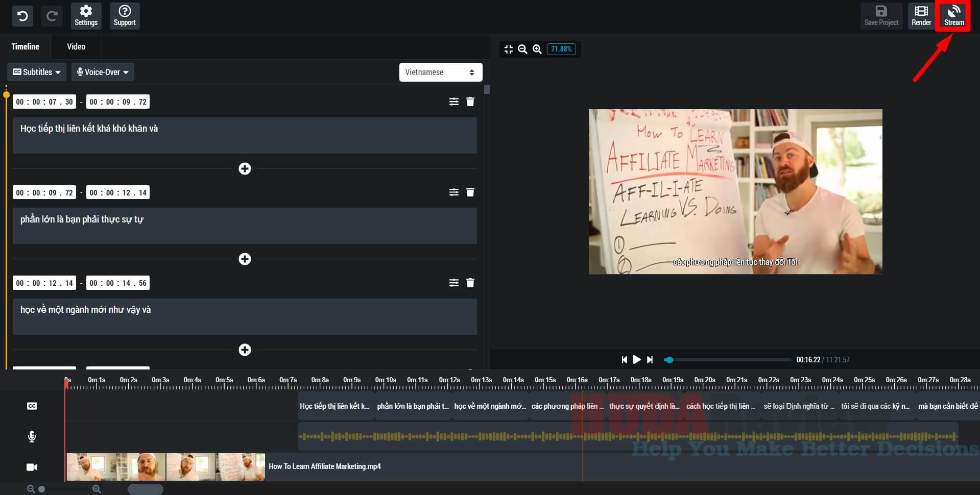Click the 71.88% zoom percentage field
This screenshot has height=495, width=980.
[561, 49]
